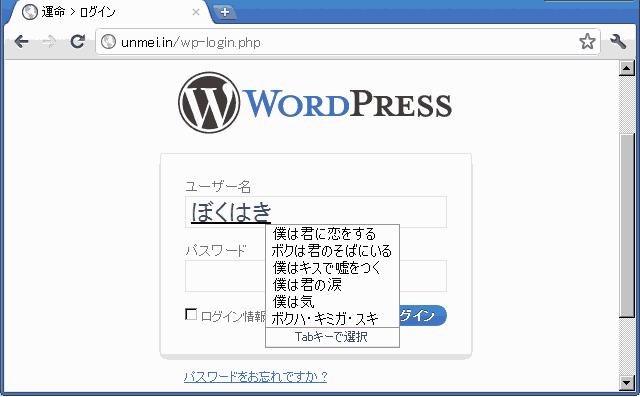Choose suggestion 僕は気
The image size is (640, 397).
point(332,302)
